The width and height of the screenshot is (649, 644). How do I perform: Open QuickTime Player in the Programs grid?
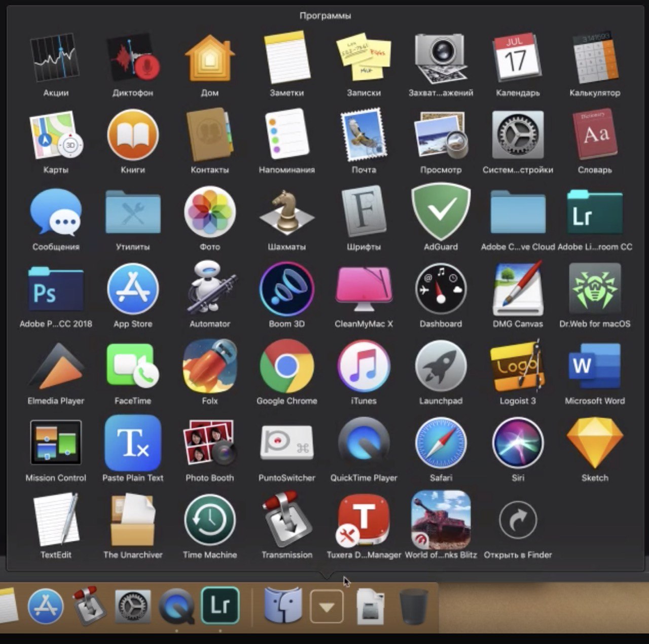(x=364, y=443)
